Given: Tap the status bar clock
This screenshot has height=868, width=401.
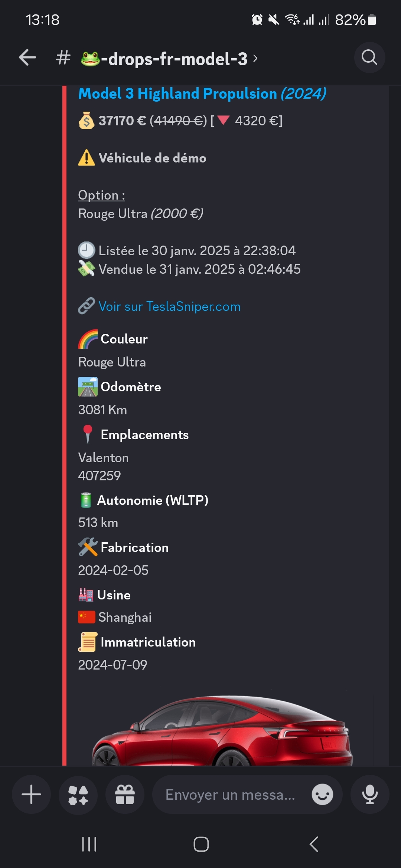Looking at the screenshot, I should tap(43, 20).
